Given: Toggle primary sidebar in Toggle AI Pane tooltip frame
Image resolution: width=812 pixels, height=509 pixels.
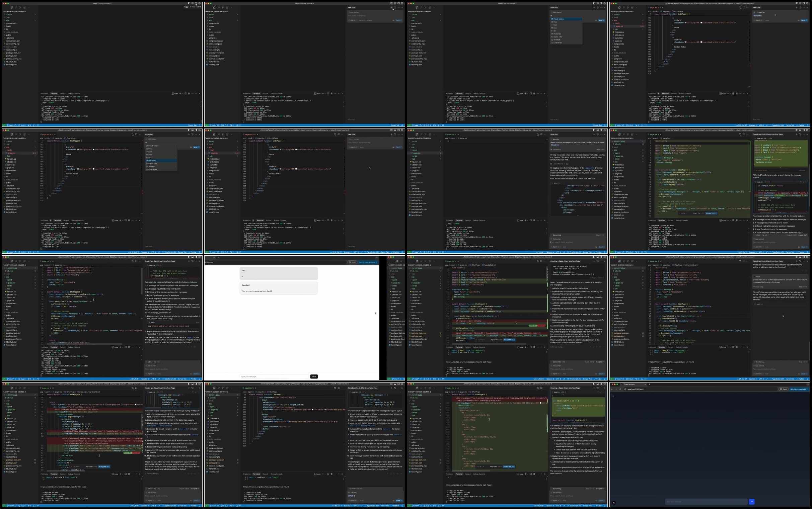Looking at the screenshot, I should click(x=189, y=3).
